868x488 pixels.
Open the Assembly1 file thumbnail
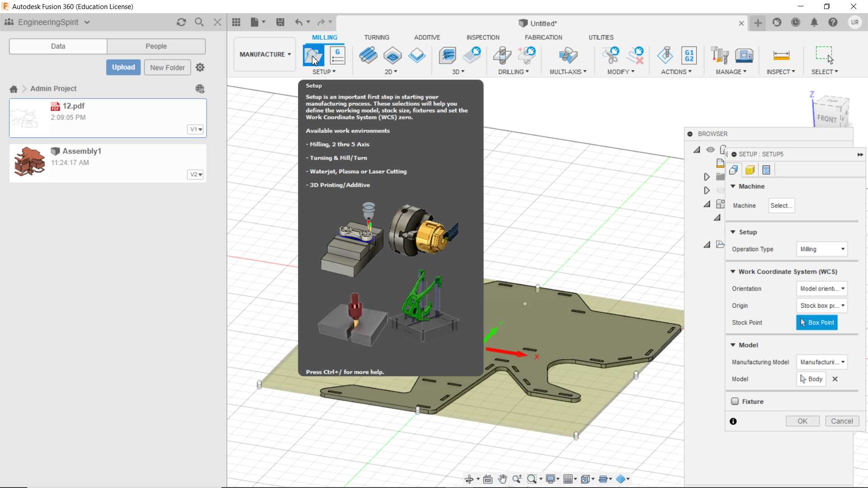pyautogui.click(x=29, y=161)
